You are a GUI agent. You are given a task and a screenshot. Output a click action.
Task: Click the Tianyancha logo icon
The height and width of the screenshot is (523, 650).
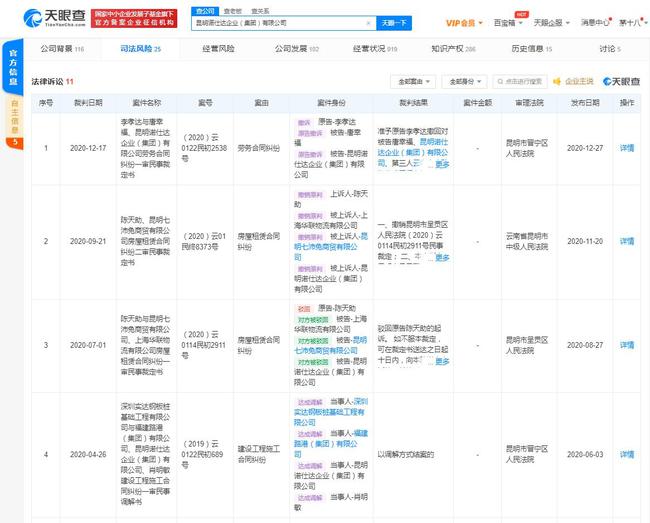(x=32, y=18)
